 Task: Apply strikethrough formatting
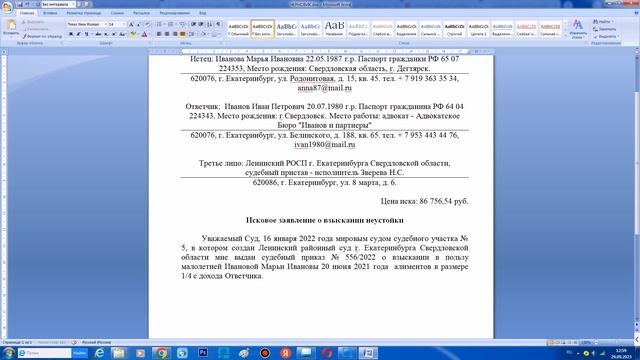pos(98,34)
